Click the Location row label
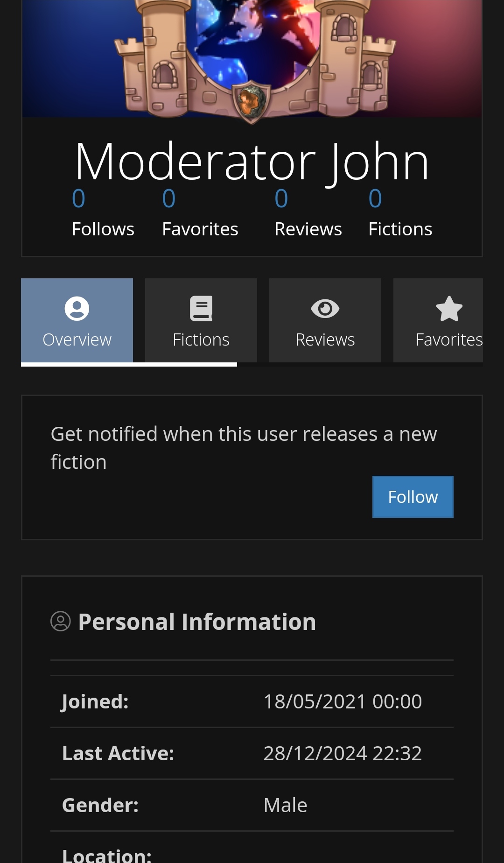 click(x=107, y=855)
